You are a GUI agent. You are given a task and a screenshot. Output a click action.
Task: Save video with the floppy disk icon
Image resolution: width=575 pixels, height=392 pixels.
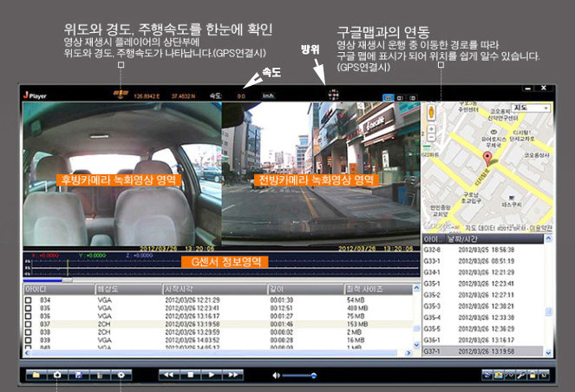click(78, 376)
